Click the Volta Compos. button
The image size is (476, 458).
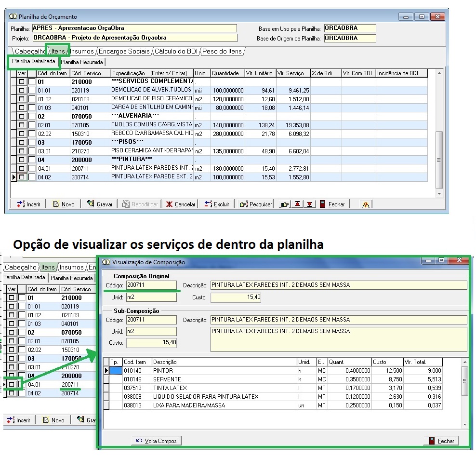[157, 441]
